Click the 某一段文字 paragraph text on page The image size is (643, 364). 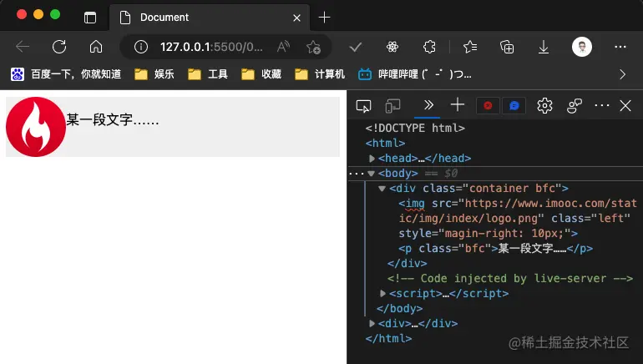(x=113, y=120)
